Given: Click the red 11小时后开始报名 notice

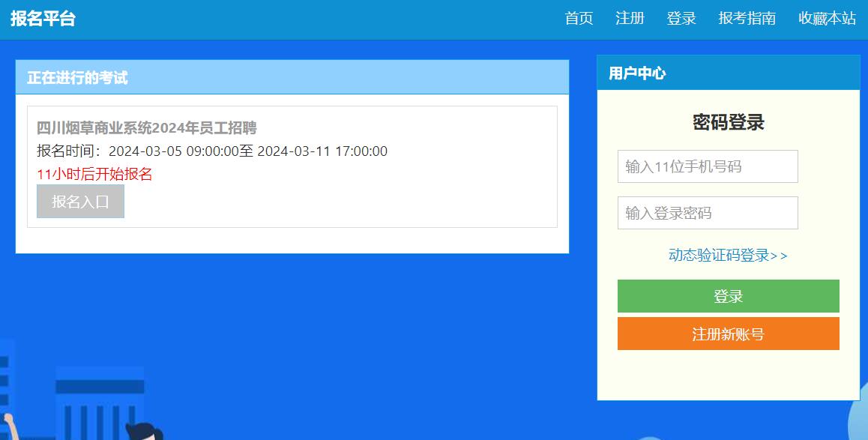Looking at the screenshot, I should [94, 175].
